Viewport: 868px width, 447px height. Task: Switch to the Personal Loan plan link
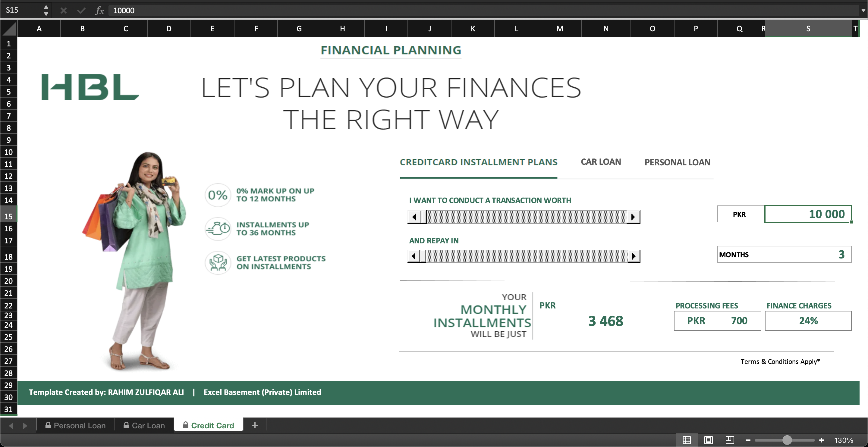pyautogui.click(x=677, y=162)
